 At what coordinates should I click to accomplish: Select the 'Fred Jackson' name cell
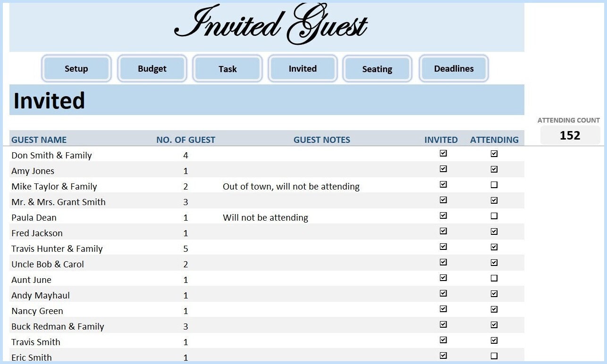[37, 233]
